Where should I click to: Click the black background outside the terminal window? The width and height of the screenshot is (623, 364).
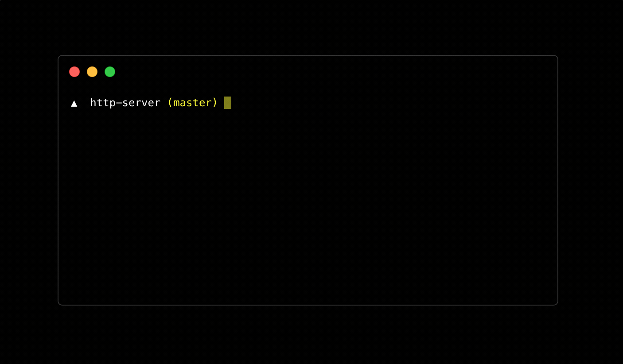click(310, 27)
